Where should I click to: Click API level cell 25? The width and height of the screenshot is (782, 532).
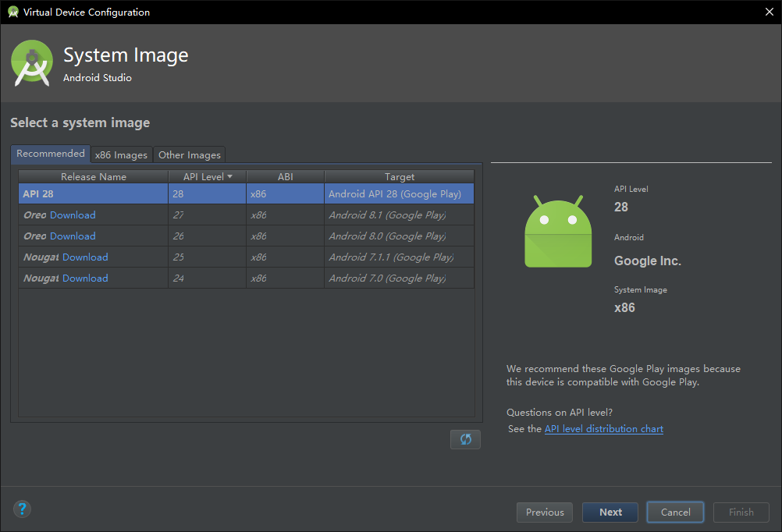[x=207, y=257]
